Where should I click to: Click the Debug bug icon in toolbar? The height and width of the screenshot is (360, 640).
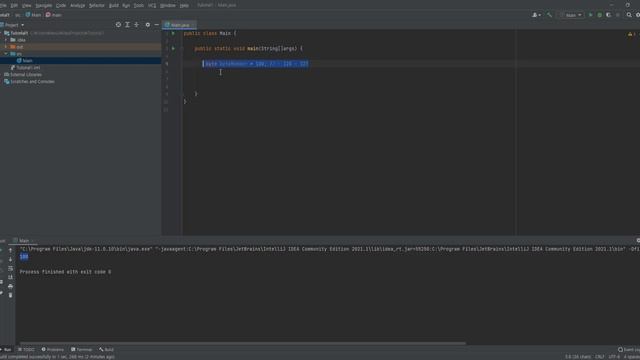[x=600, y=15]
